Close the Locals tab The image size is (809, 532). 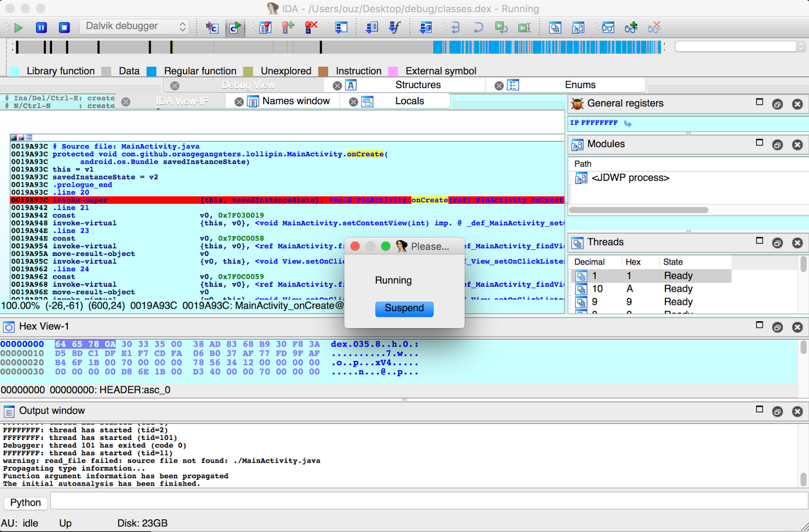tap(353, 102)
